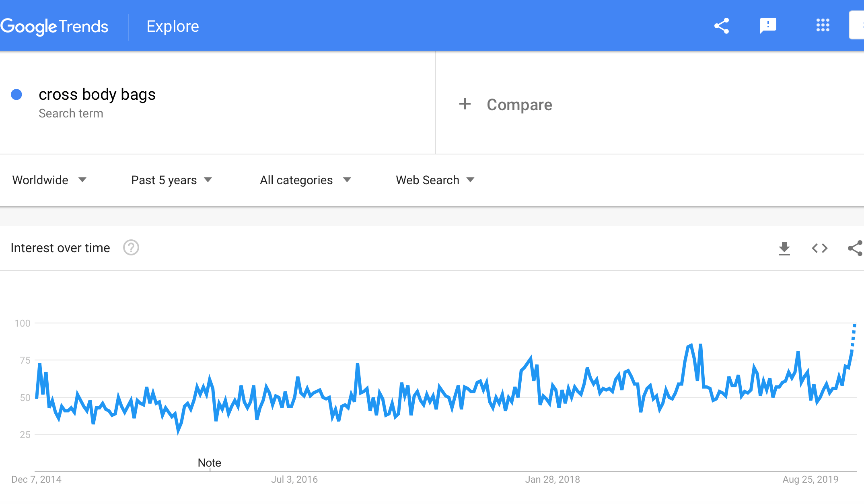Click the Interest over time heading
Image resolution: width=864 pixels, height=504 pixels.
coord(60,248)
